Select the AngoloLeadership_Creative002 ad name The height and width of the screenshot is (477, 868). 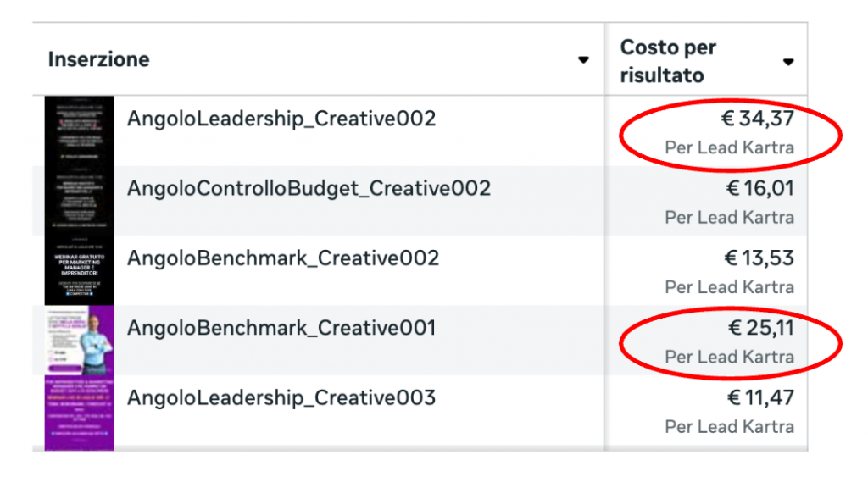[281, 119]
